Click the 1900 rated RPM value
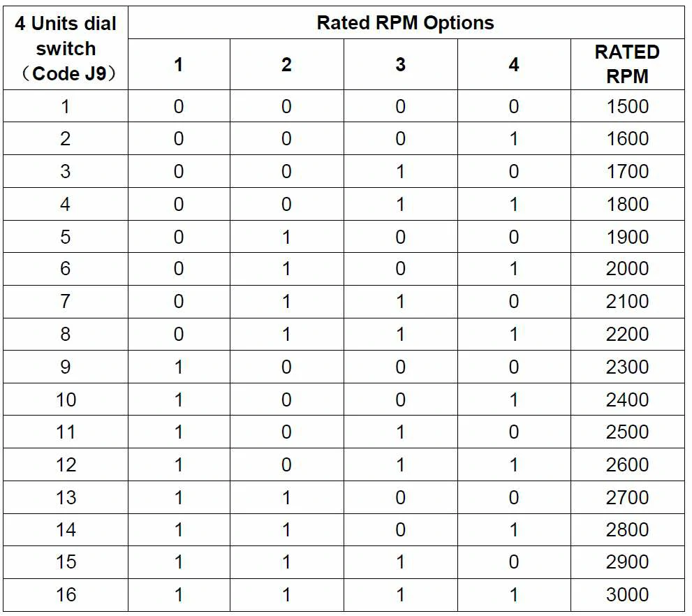 point(627,237)
